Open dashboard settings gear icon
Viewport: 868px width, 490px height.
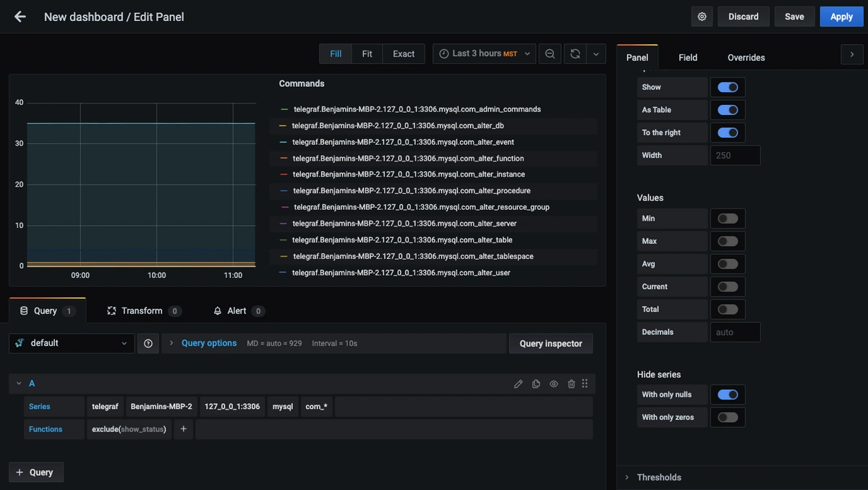coord(702,17)
